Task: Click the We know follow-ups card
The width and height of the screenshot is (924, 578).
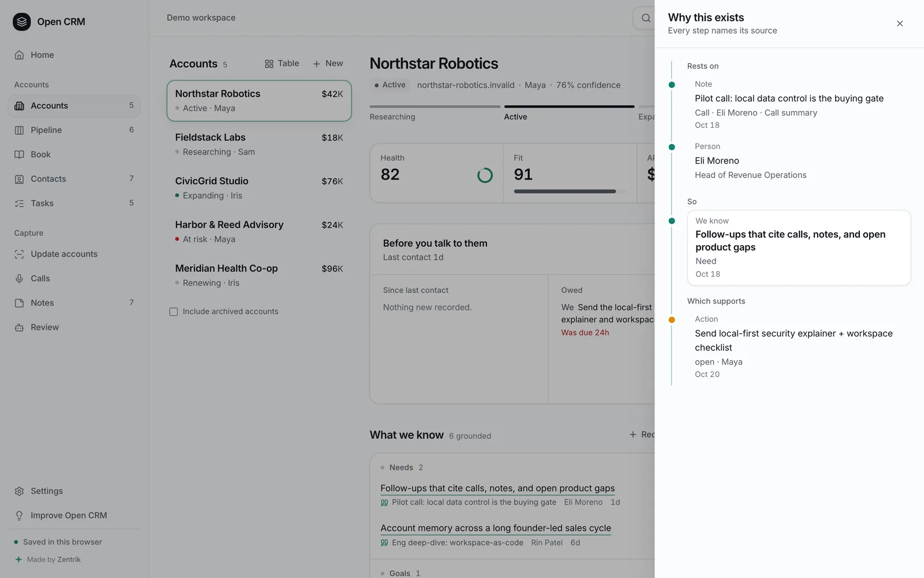Action: coord(799,248)
